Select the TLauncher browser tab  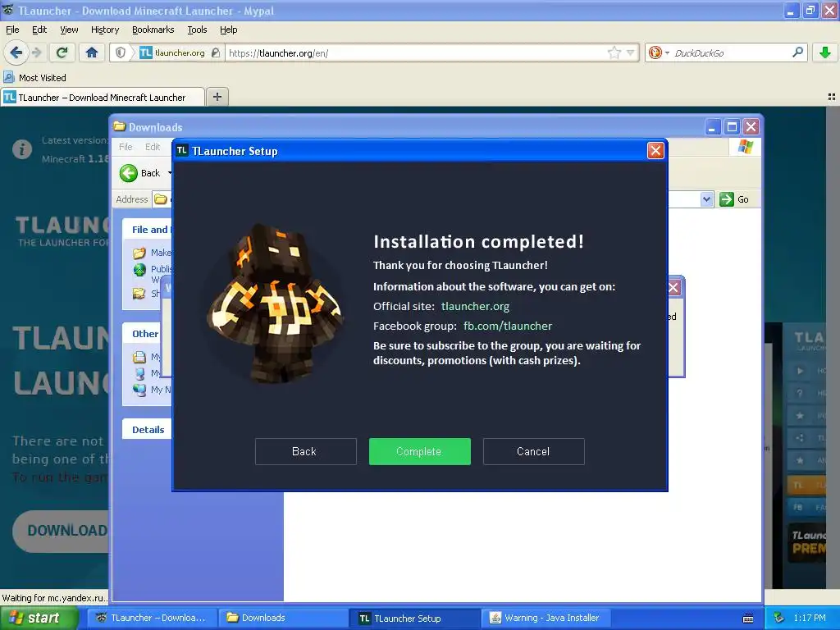102,98
